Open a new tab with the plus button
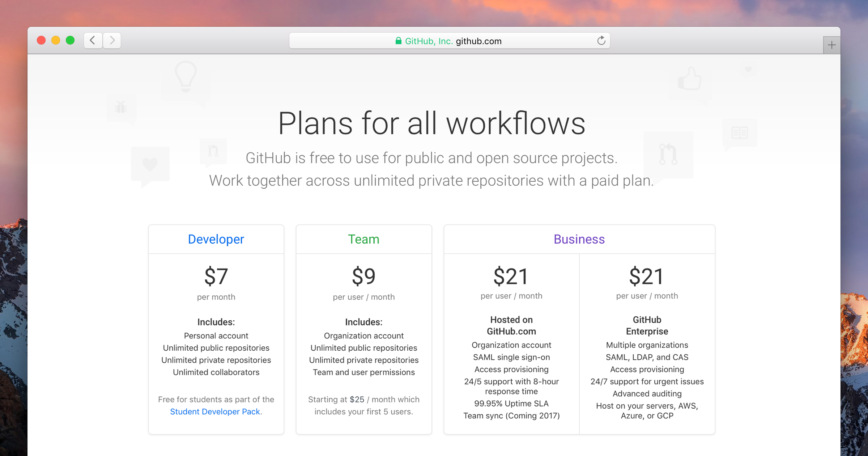Viewport: 868px width, 456px height. coord(831,44)
